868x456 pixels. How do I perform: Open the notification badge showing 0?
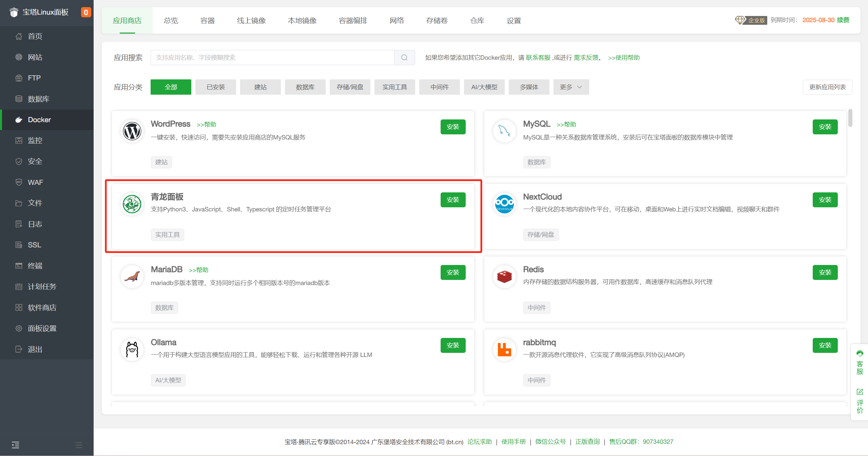coord(86,13)
